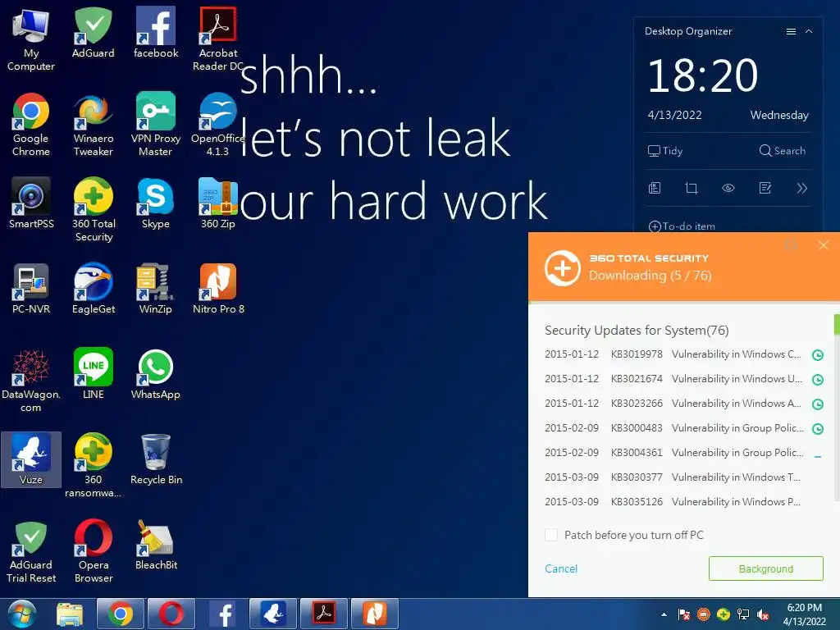Select the SmartPSS desktop icon
Screen dimensions: 840x630
31,203
